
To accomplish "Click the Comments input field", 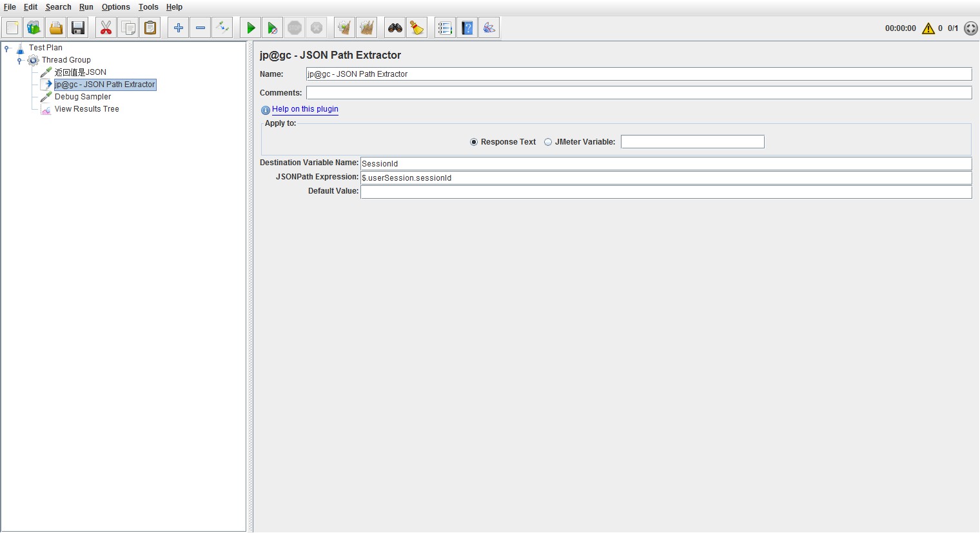I will tap(639, 93).
